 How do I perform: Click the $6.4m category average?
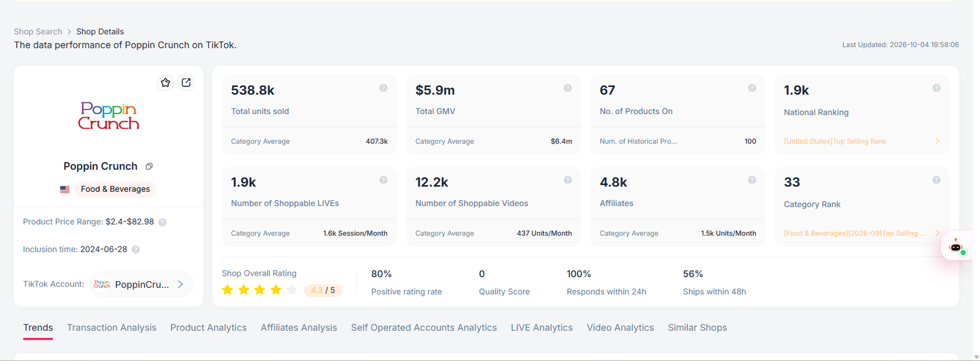(x=561, y=142)
